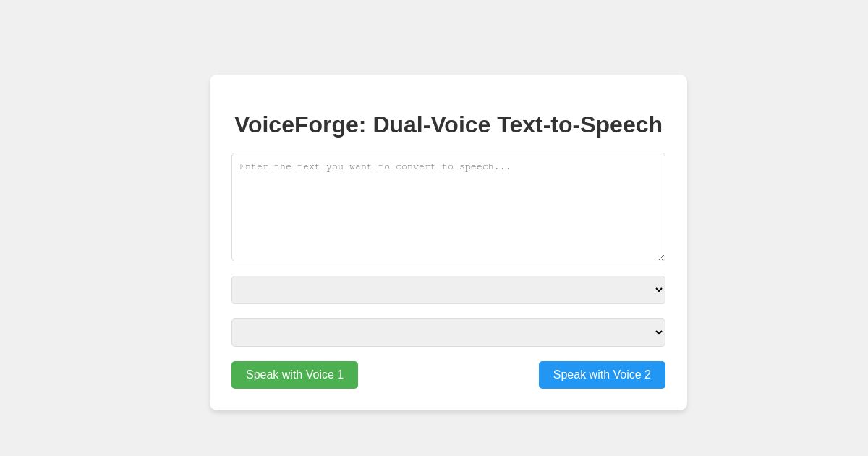Open the second voice selection dropdown
The height and width of the screenshot is (456, 868).
click(x=448, y=332)
